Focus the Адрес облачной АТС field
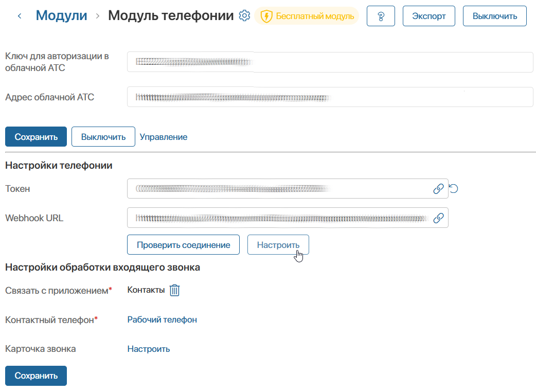536x392 pixels. click(330, 97)
